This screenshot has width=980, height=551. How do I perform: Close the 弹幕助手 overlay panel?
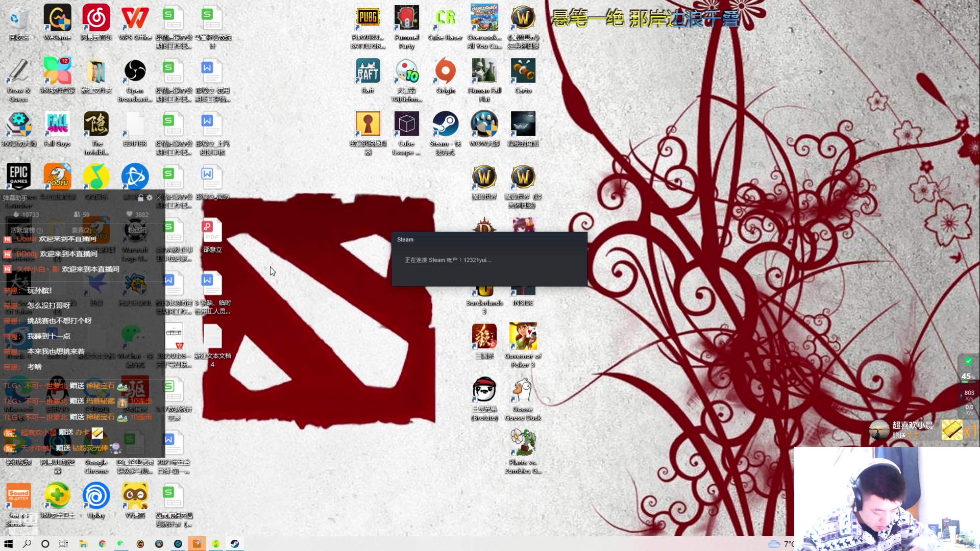(x=158, y=197)
